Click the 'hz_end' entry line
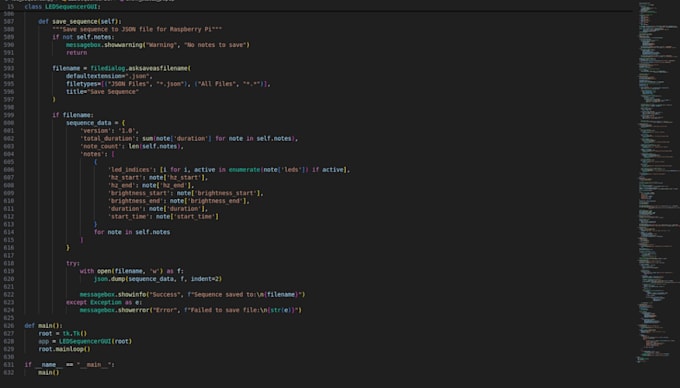This screenshot has width=680, height=388. [151, 185]
